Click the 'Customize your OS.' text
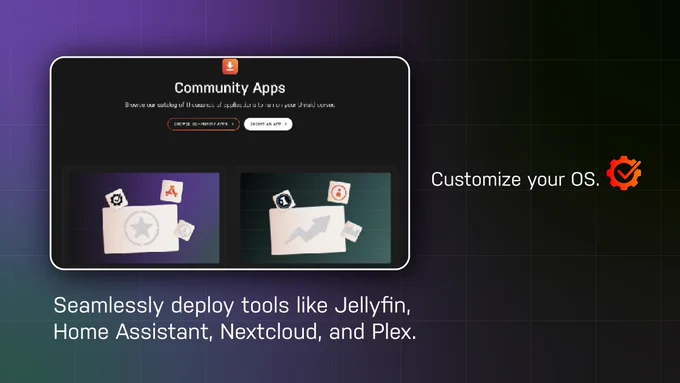The width and height of the screenshot is (680, 383). coord(515,179)
